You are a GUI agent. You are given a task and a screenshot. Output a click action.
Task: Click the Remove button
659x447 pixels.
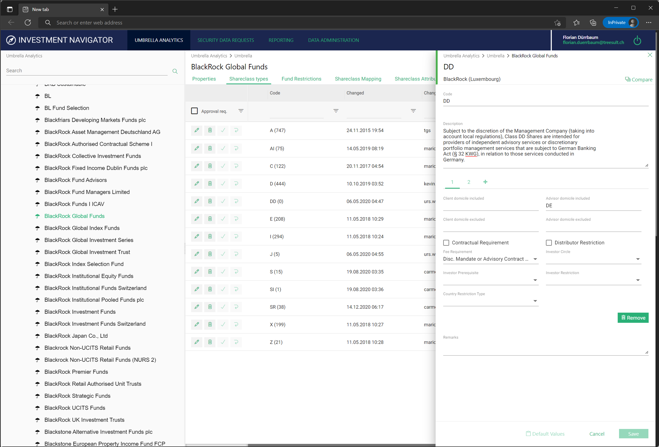point(633,318)
